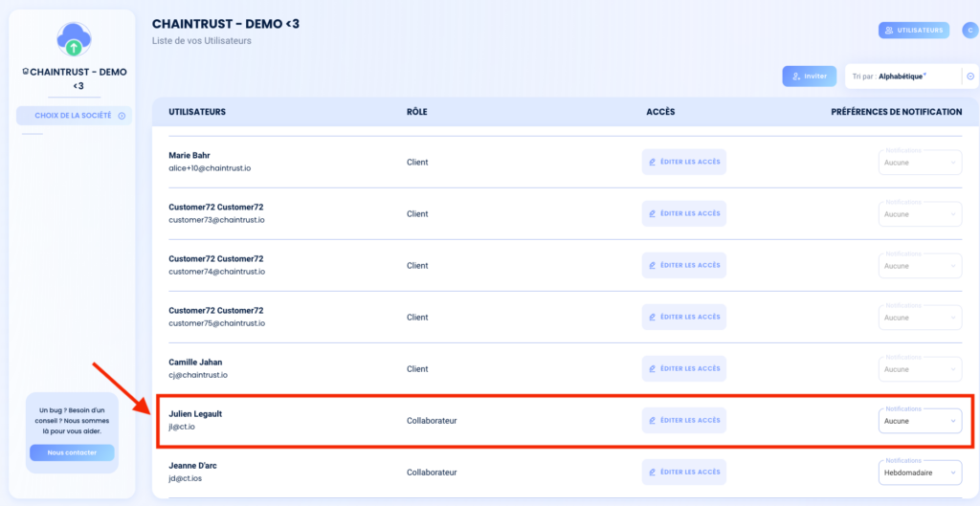
Task: Click the add-user icon in Inviter button
Action: 795,77
